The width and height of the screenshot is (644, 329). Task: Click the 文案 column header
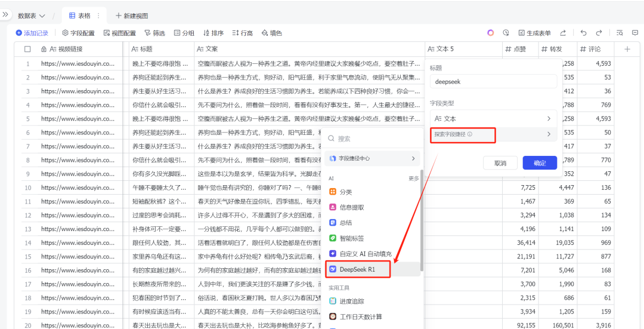click(309, 49)
